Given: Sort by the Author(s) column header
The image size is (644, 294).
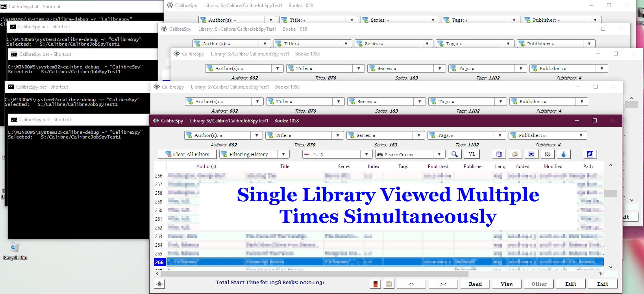Looking at the screenshot, I should 206,166.
